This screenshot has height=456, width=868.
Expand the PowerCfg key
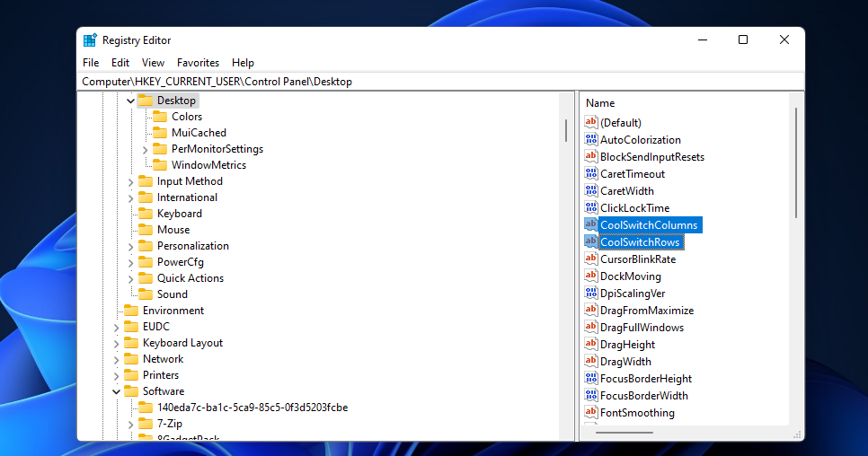tap(130, 262)
